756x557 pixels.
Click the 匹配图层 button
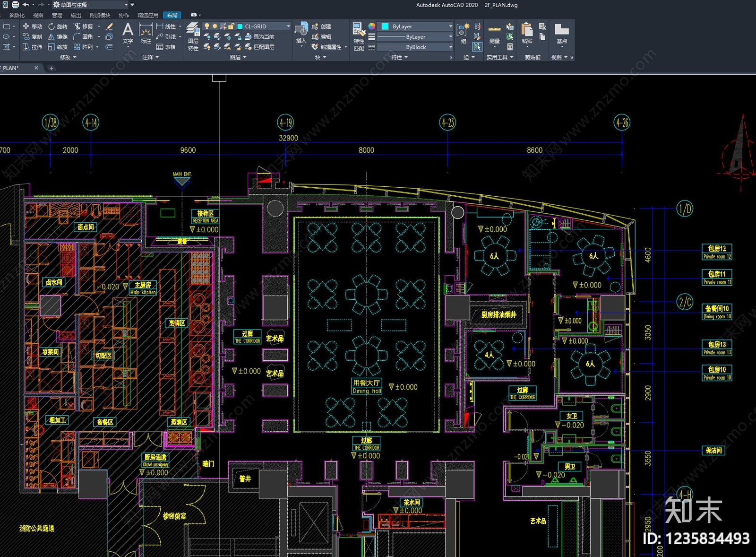[x=259, y=47]
